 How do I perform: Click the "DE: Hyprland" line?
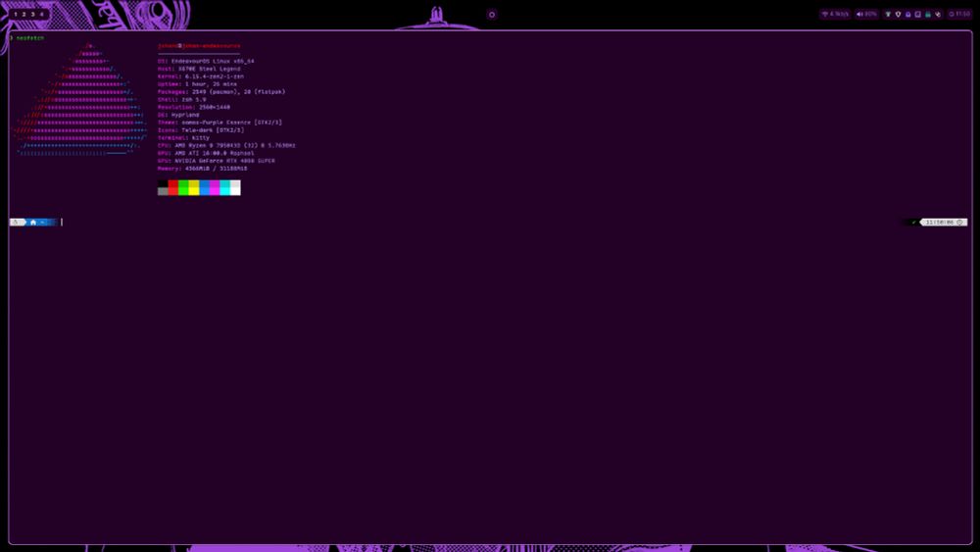pyautogui.click(x=178, y=115)
